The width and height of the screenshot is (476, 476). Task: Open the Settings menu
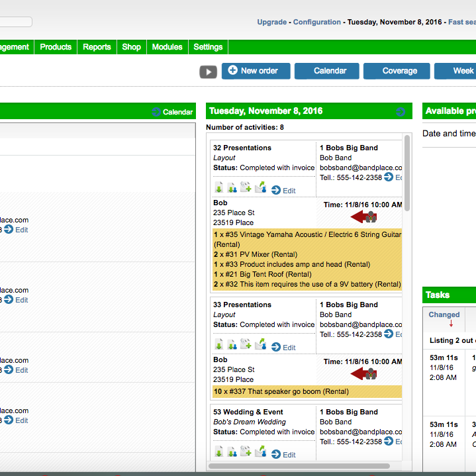coord(208,47)
